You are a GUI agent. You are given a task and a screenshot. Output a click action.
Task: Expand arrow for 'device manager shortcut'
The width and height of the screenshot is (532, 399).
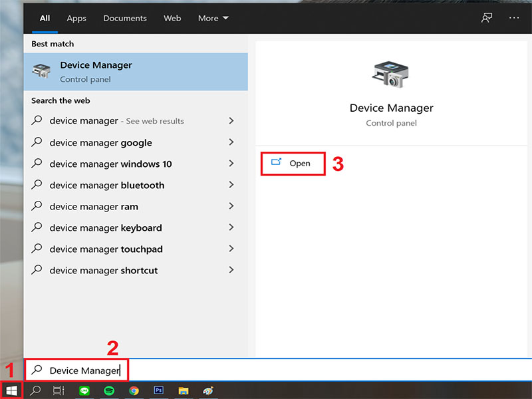[x=231, y=270]
